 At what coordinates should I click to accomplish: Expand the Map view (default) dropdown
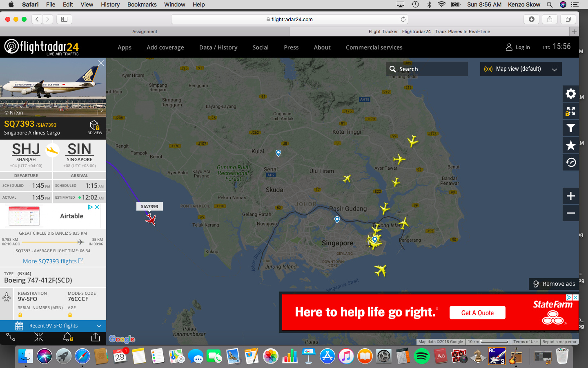[521, 69]
